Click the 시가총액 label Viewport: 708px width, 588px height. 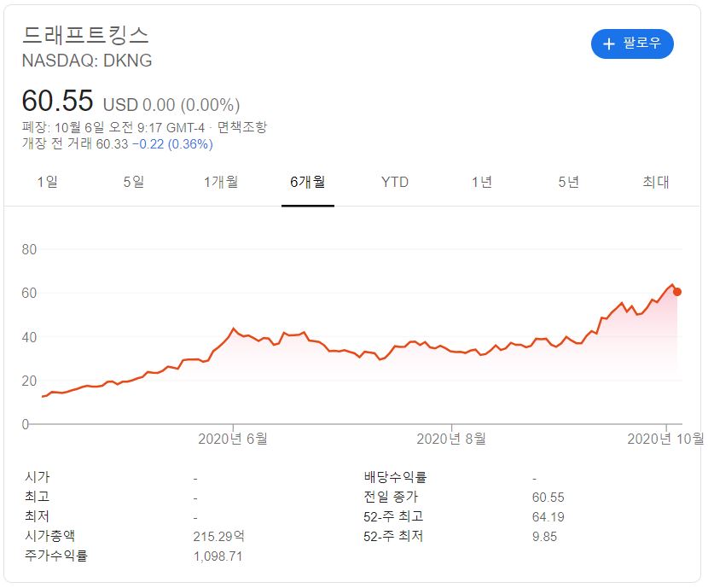point(50,536)
